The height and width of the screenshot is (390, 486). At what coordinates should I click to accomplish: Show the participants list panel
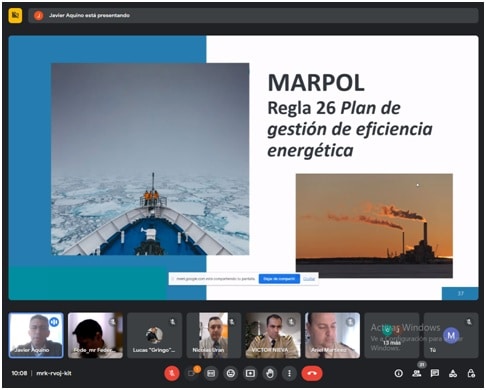[x=417, y=373]
